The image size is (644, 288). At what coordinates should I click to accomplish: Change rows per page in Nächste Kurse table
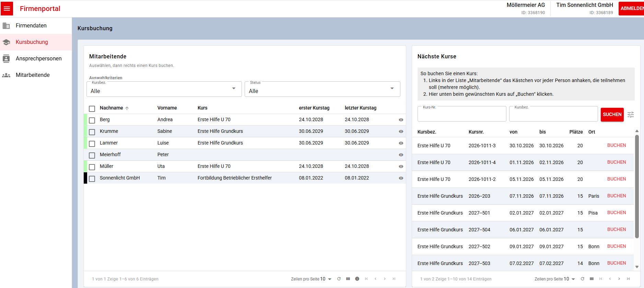(570, 279)
